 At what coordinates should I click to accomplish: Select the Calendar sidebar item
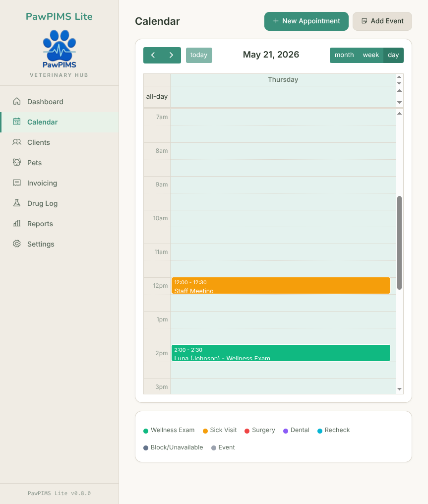(x=60, y=122)
